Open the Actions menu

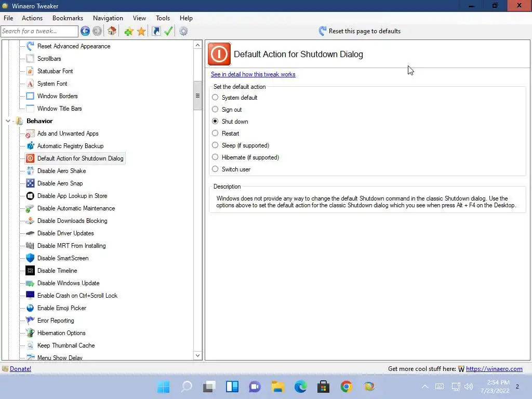pyautogui.click(x=32, y=18)
